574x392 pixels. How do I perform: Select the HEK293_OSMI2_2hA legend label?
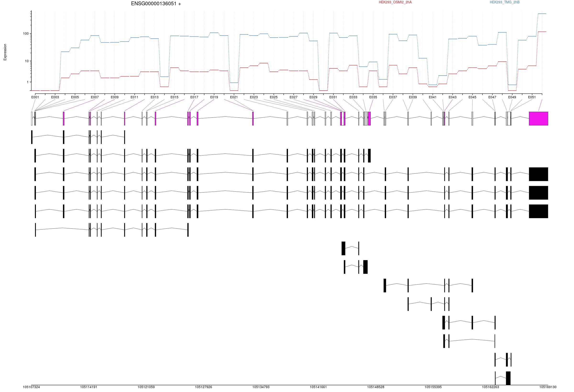click(x=395, y=2)
